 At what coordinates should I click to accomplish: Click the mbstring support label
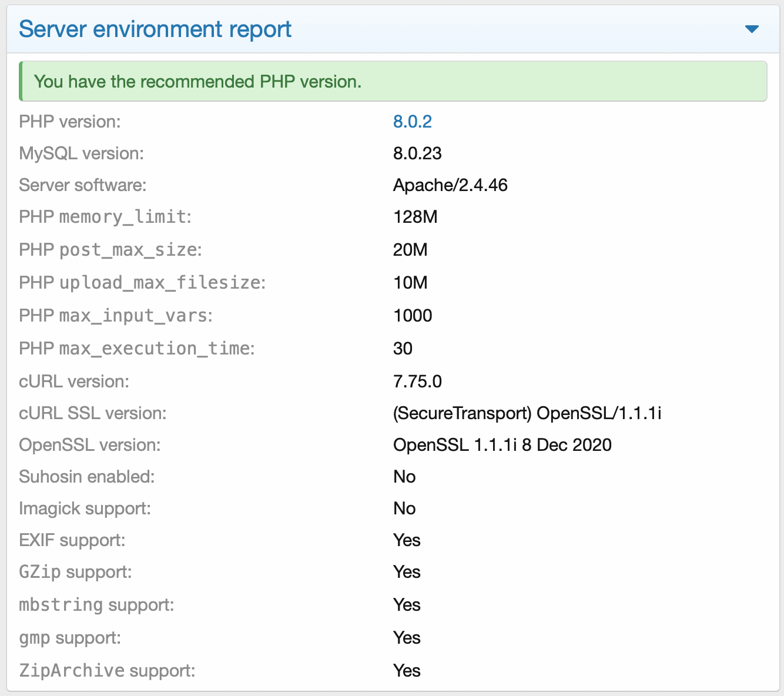click(96, 604)
